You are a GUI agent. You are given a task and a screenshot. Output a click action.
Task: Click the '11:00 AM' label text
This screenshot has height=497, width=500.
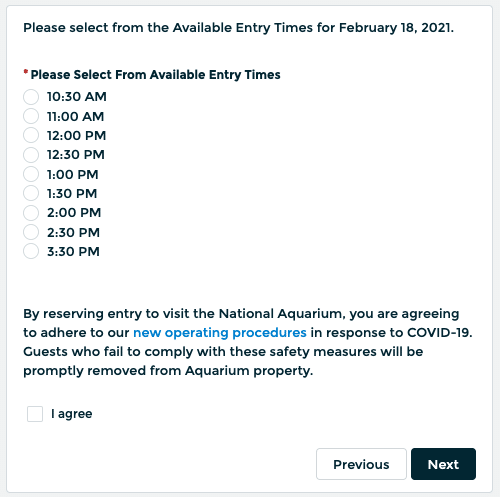tap(75, 116)
